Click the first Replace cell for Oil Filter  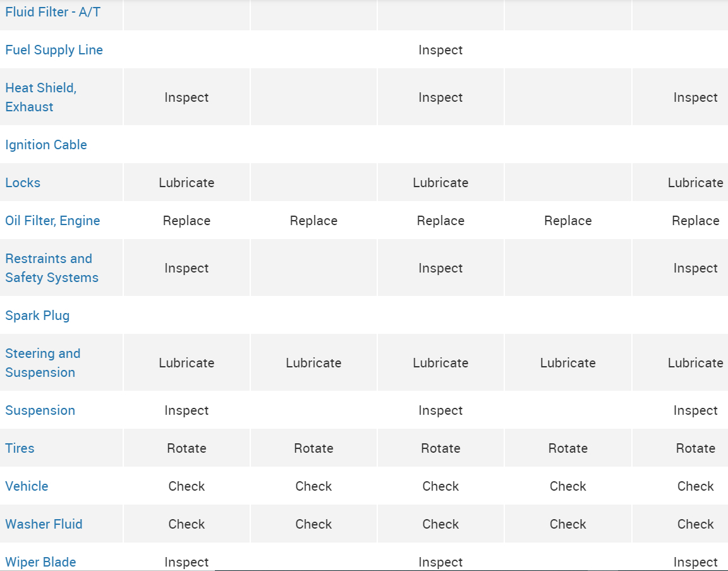[x=186, y=221]
